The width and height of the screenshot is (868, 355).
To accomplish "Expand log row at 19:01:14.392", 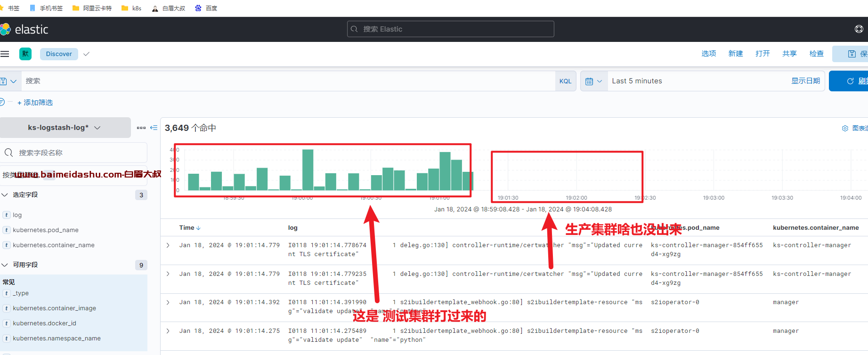I will point(168,302).
